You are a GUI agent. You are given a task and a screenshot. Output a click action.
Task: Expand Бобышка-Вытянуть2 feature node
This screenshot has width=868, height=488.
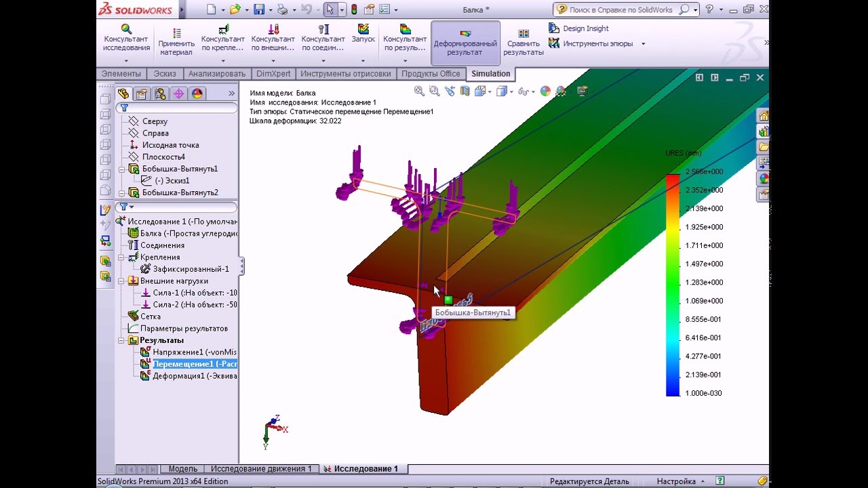122,192
